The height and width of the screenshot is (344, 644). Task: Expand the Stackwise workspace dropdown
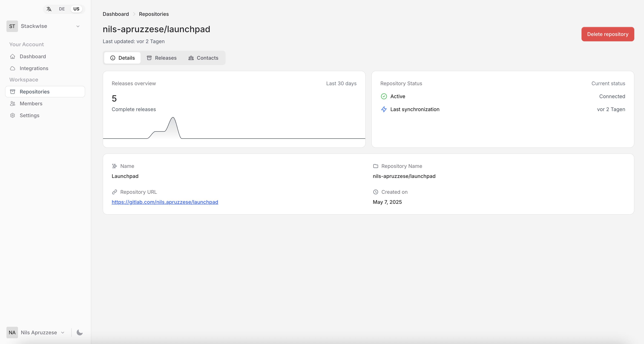click(x=78, y=26)
